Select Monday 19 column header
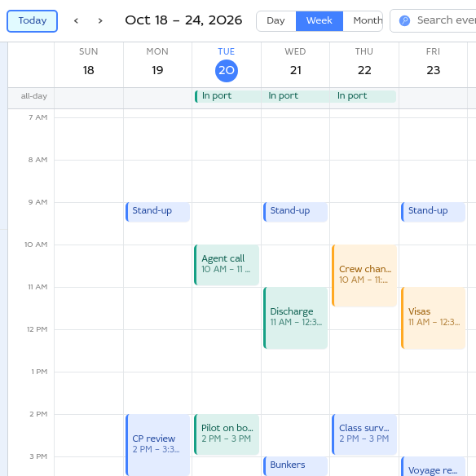476x476 pixels. (x=157, y=64)
